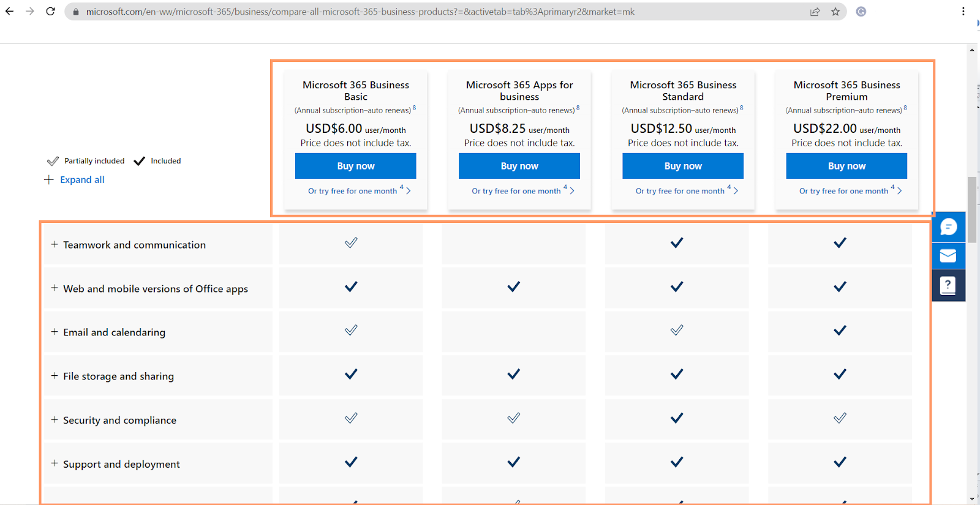Go forward in browser history
The image size is (980, 505).
pyautogui.click(x=30, y=12)
